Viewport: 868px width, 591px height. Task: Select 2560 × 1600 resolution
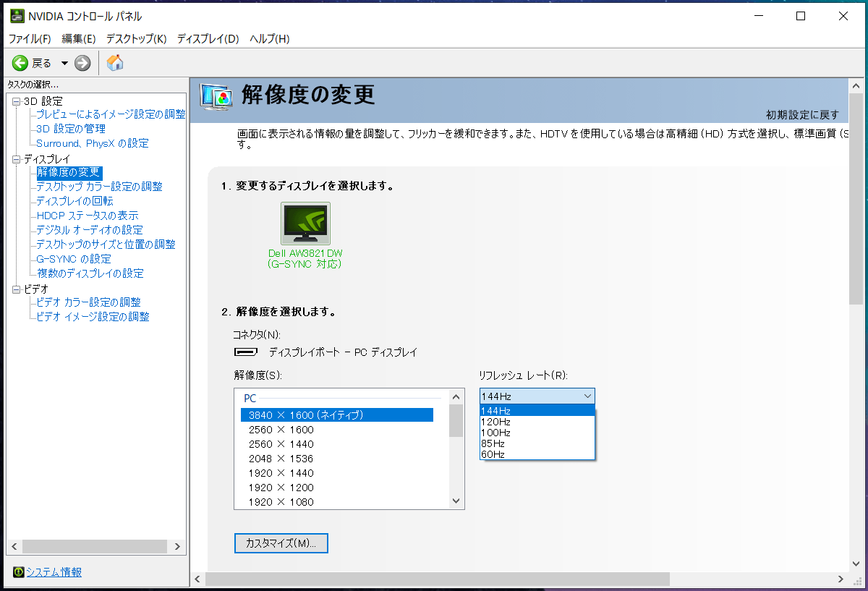point(337,430)
